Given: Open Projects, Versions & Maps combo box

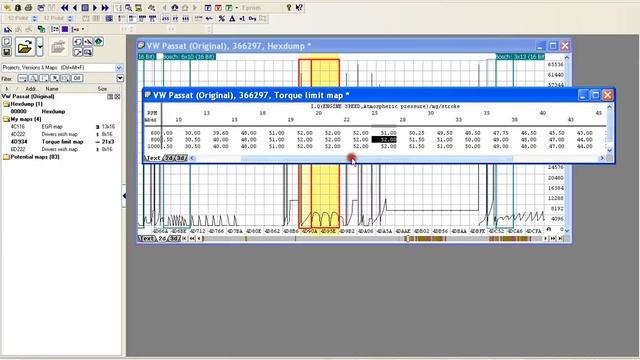Looking at the screenshot, I should point(62,67).
